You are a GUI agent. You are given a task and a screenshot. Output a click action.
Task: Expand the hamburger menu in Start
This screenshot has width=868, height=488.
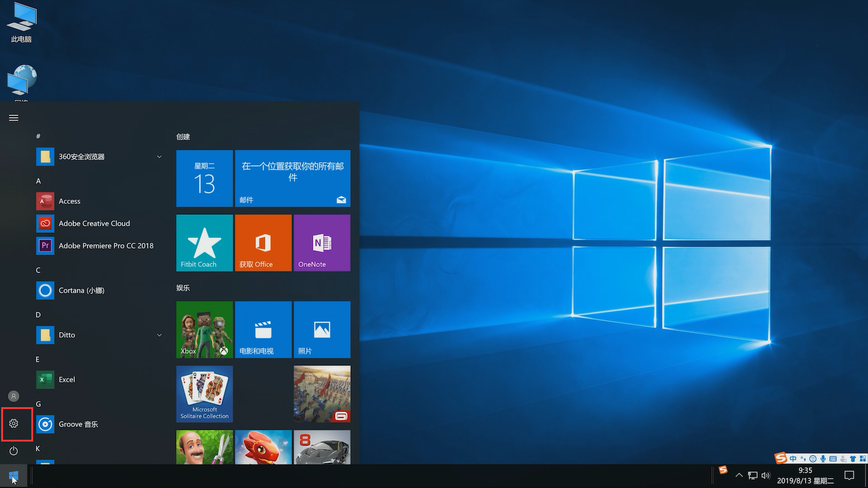pos(14,118)
